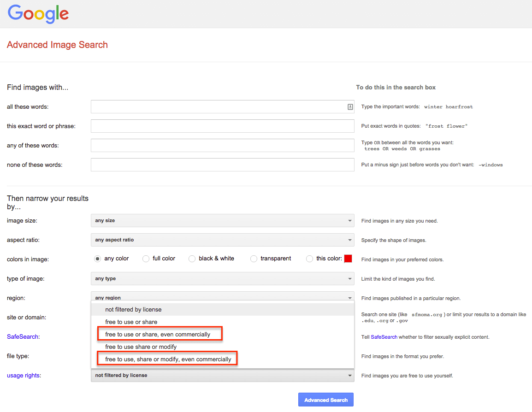532x412 pixels.
Task: Select the this color radio button
Action: [x=309, y=259]
